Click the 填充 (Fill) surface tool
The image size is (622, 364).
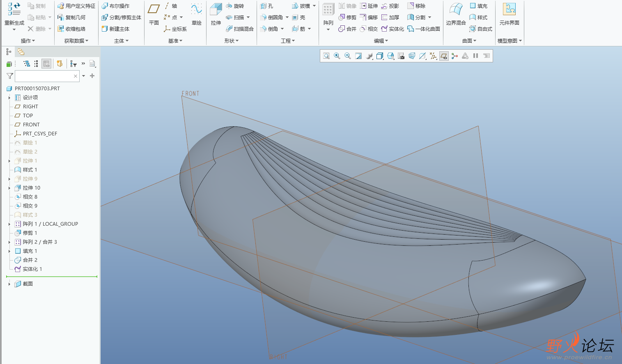coord(478,6)
